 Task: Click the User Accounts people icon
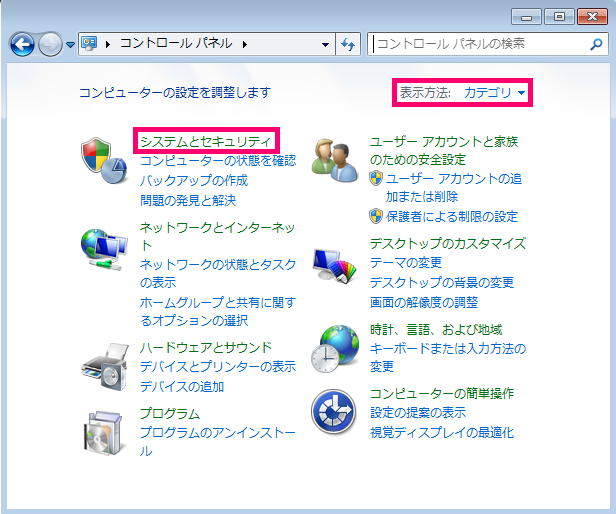(334, 160)
